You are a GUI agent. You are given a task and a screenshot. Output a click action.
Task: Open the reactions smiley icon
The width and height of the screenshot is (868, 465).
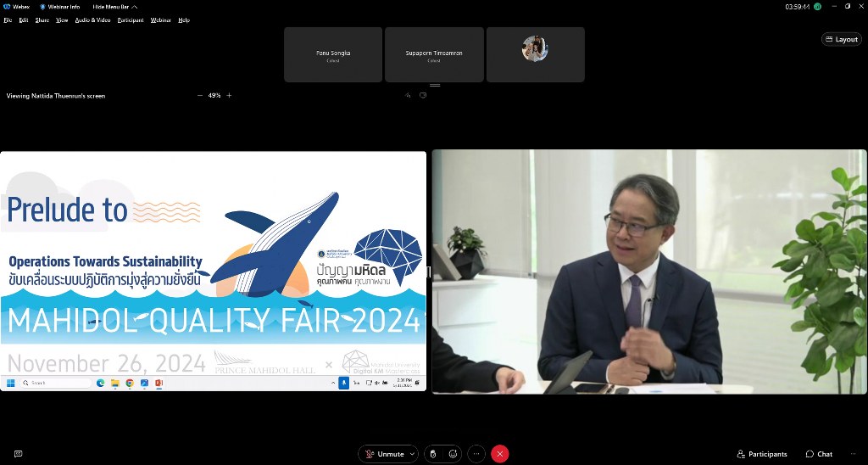pos(453,454)
